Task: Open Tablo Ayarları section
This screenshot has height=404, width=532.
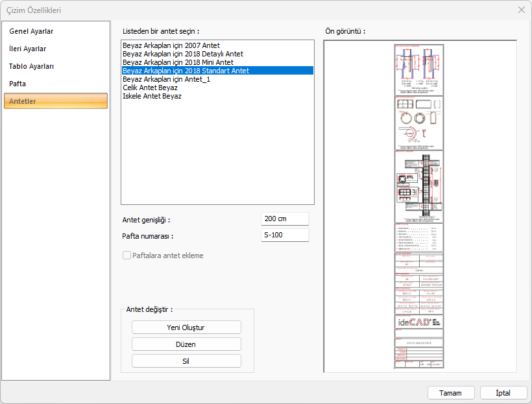Action: pyautogui.click(x=31, y=66)
